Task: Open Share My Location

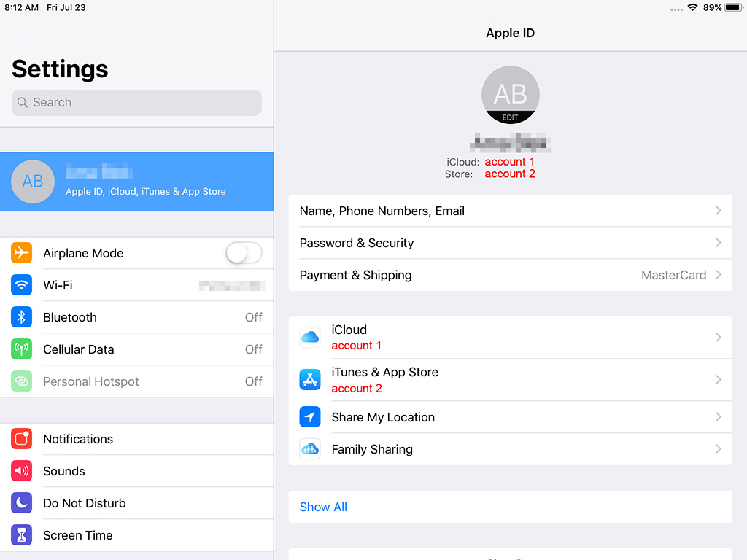Action: (510, 417)
